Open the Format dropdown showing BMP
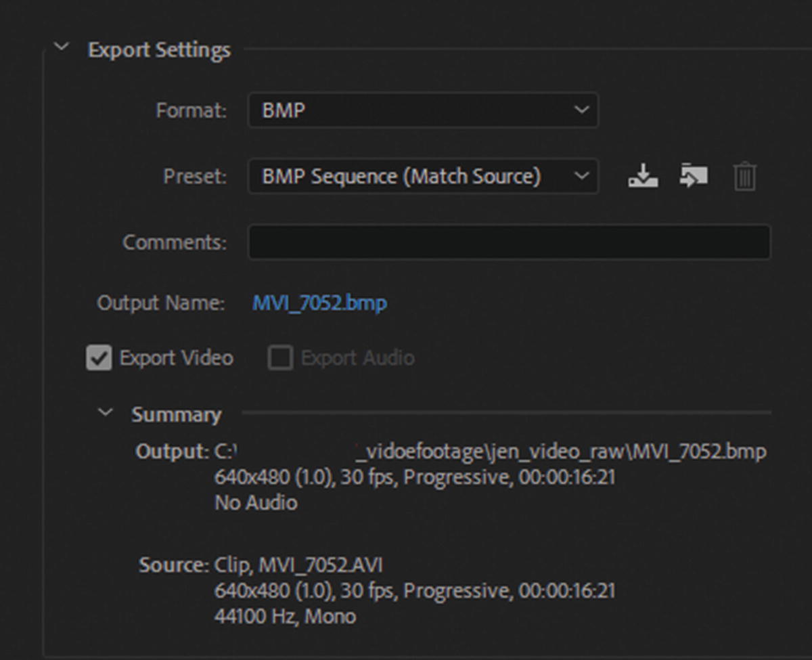812x660 pixels. [423, 110]
